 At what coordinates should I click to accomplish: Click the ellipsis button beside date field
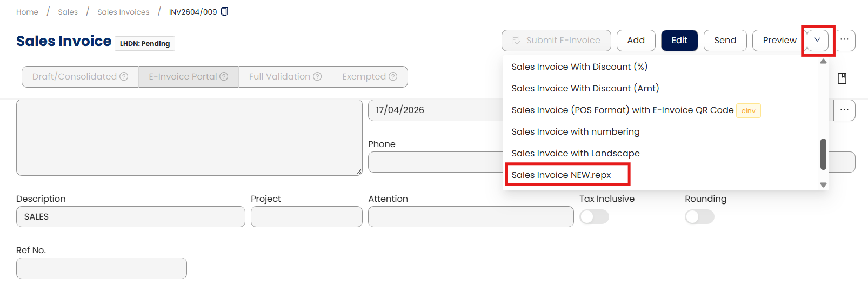844,110
